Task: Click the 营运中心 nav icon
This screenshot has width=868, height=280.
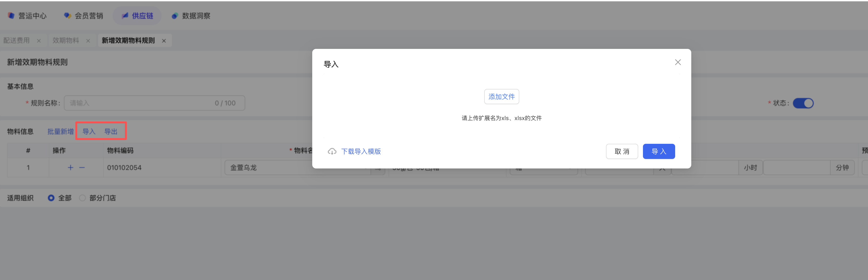Action: 11,15
